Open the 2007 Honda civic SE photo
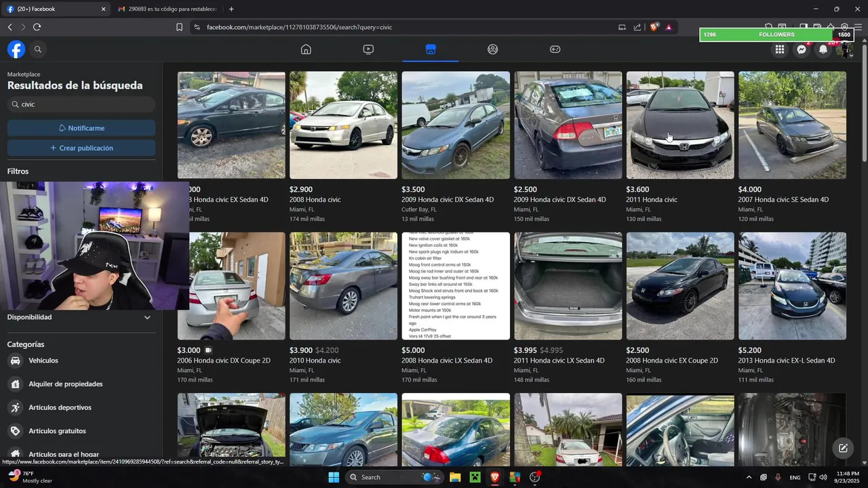 coord(792,125)
